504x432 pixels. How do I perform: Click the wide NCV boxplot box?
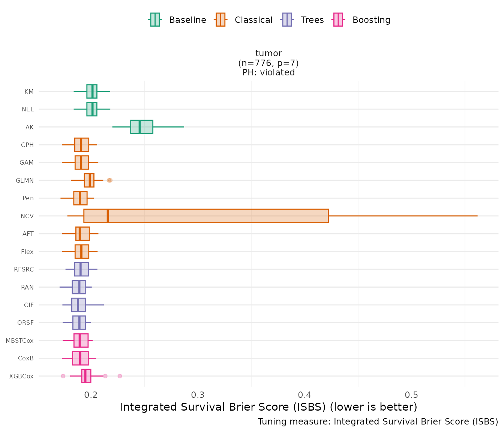pos(206,216)
